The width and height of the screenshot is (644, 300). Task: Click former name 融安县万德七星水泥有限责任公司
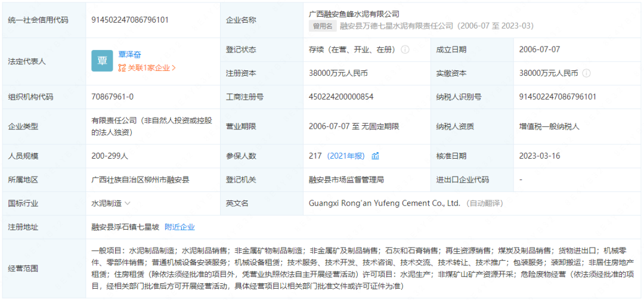[x=397, y=26]
